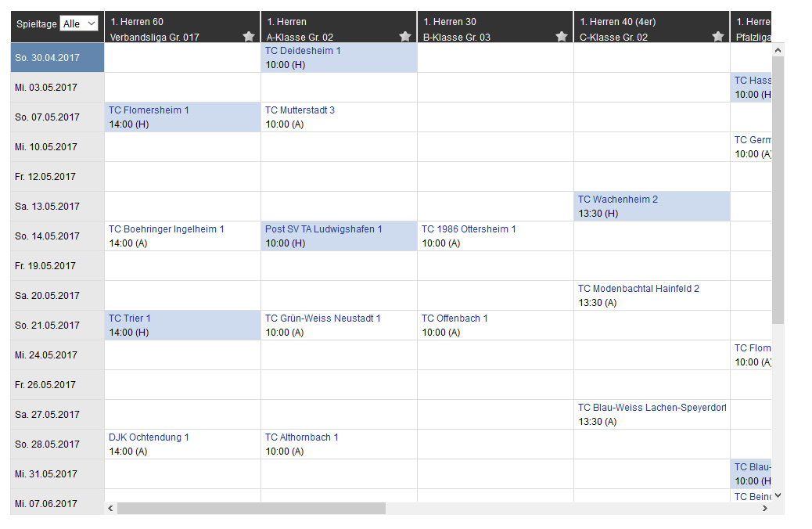Click the vertical scrollbar up arrow
812x529 pixels.
[778, 50]
